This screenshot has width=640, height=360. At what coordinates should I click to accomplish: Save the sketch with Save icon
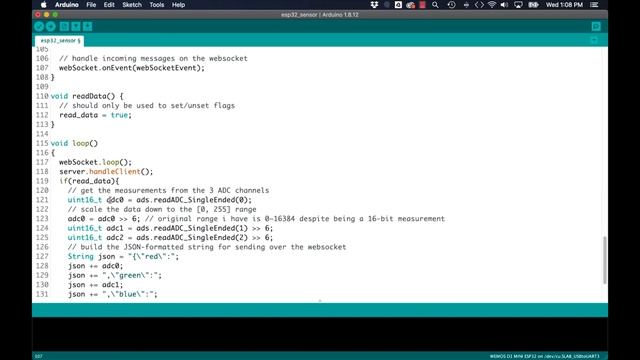[87, 27]
